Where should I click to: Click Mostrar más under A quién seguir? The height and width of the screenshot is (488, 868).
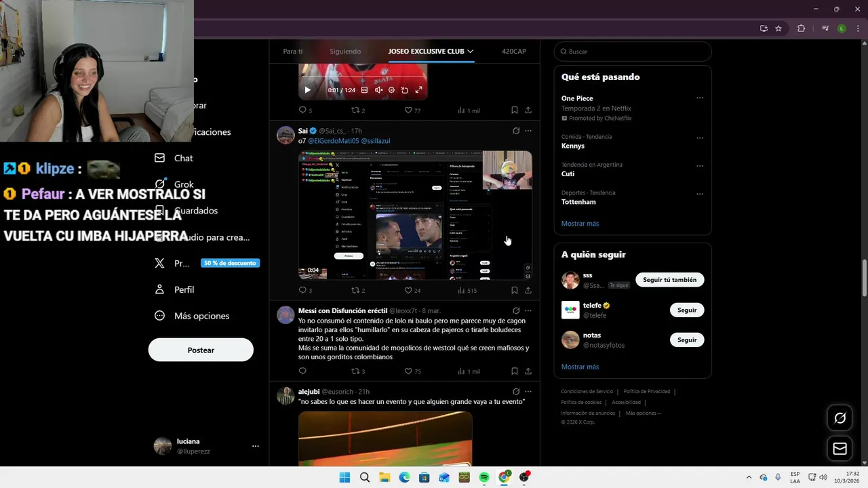click(580, 367)
